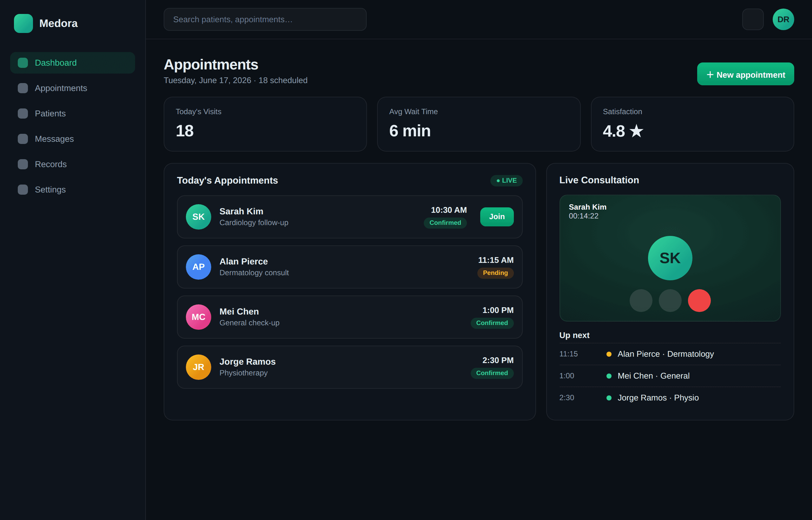This screenshot has width=812, height=520.
Task: Select the Sarah Kim appointment name
Action: [x=241, y=211]
